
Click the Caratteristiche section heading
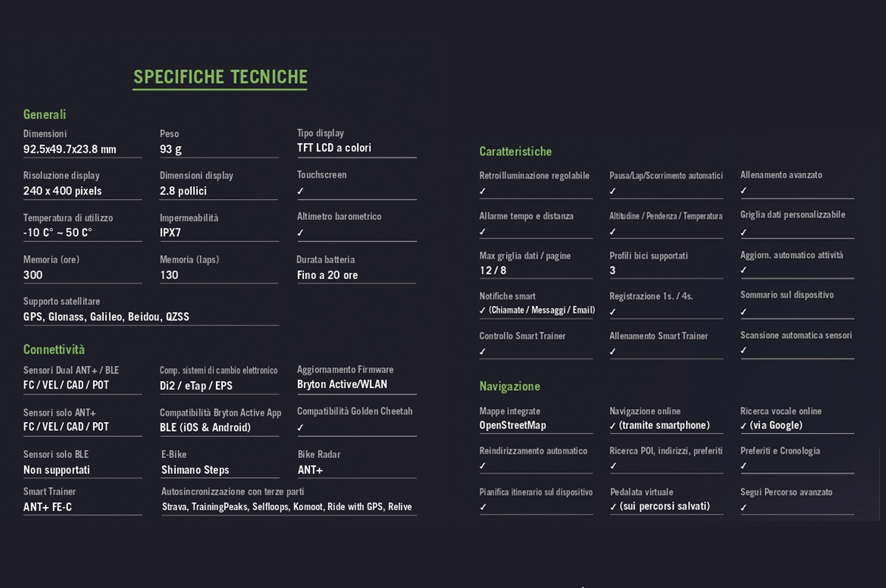pyautogui.click(x=516, y=151)
